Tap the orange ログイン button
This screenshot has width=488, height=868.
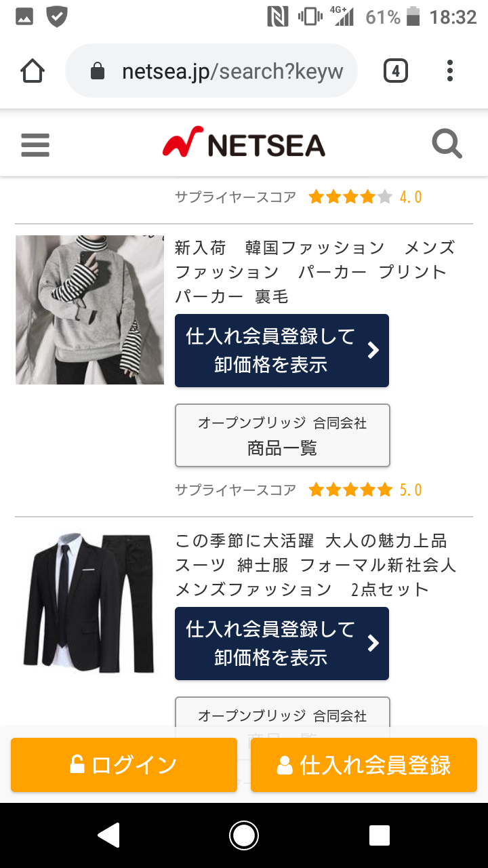click(x=124, y=765)
